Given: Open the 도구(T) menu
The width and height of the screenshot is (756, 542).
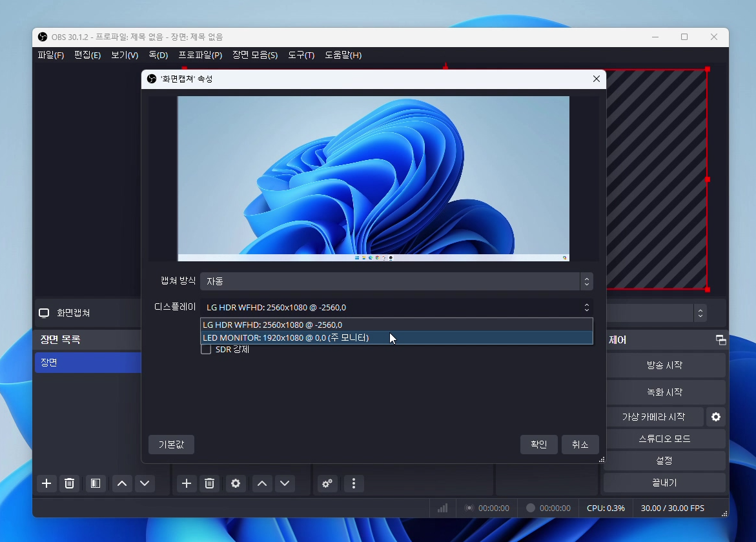Looking at the screenshot, I should coord(301,55).
